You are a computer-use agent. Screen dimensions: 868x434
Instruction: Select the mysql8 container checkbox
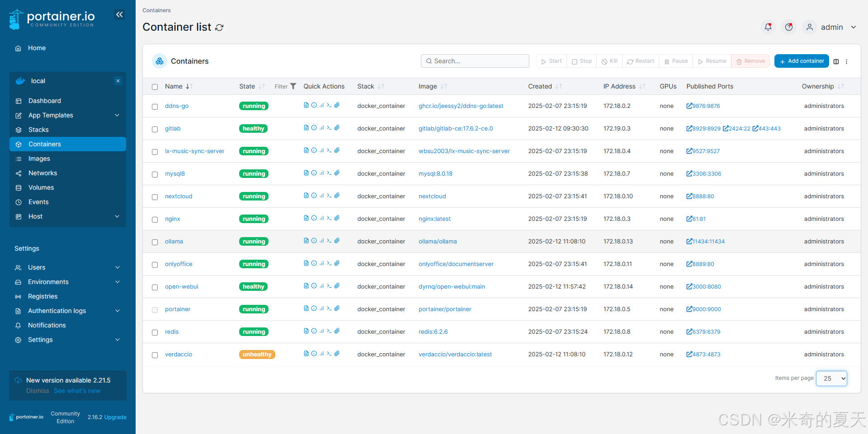tap(155, 174)
